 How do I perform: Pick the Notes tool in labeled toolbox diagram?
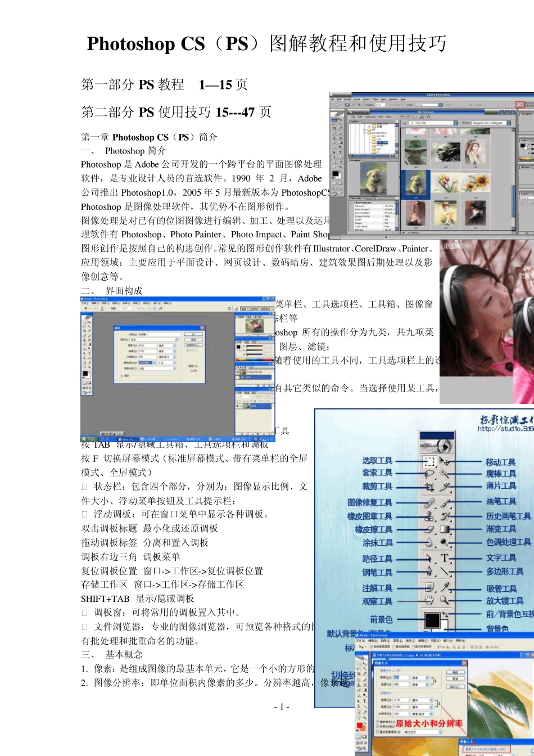click(x=429, y=587)
